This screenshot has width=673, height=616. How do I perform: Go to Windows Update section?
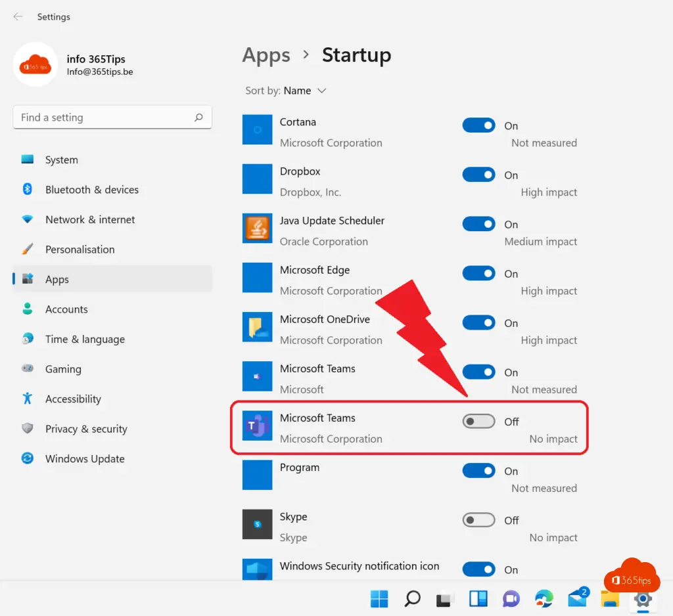(85, 459)
